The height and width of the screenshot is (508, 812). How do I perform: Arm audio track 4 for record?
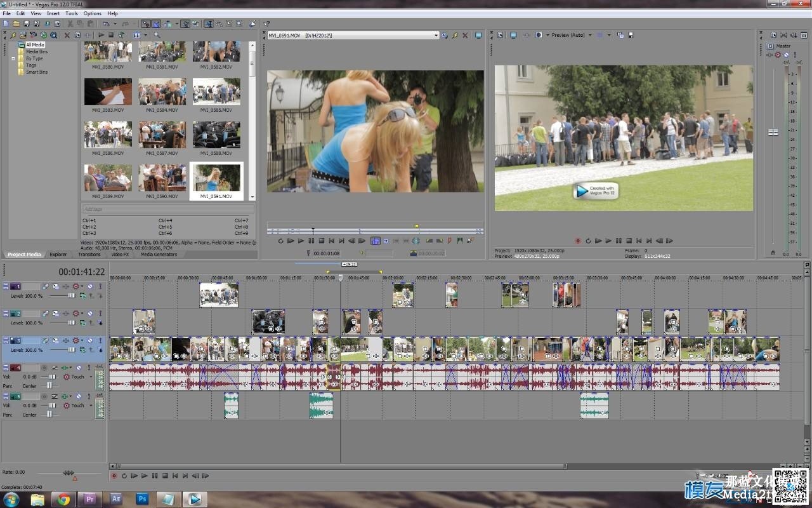tap(44, 368)
